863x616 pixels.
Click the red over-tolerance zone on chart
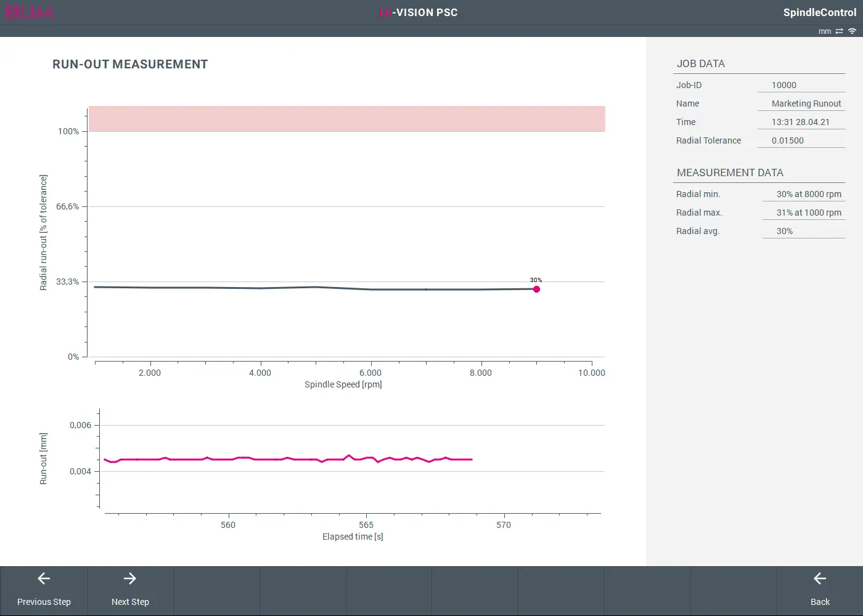click(346, 118)
